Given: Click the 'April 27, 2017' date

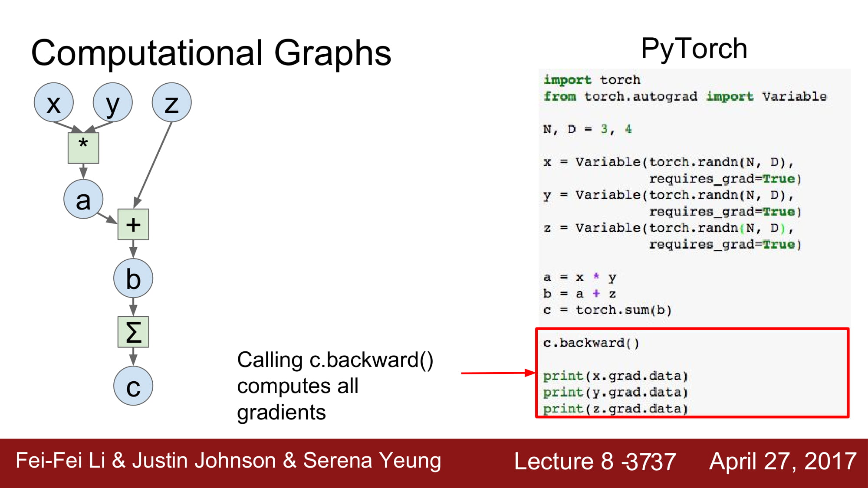Looking at the screenshot, I should tap(783, 461).
